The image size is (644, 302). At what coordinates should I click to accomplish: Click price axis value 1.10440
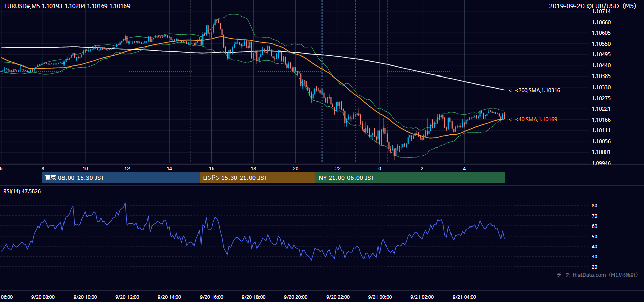coord(601,65)
